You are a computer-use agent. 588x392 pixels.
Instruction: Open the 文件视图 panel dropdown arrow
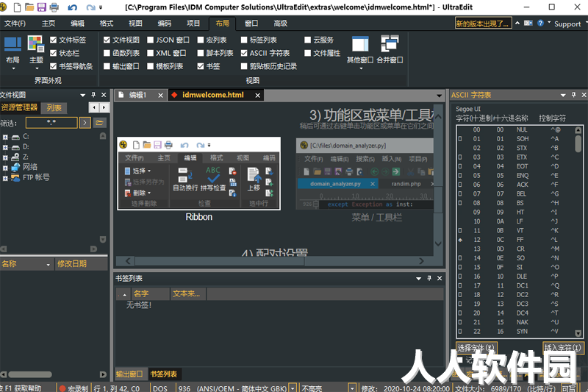83,95
